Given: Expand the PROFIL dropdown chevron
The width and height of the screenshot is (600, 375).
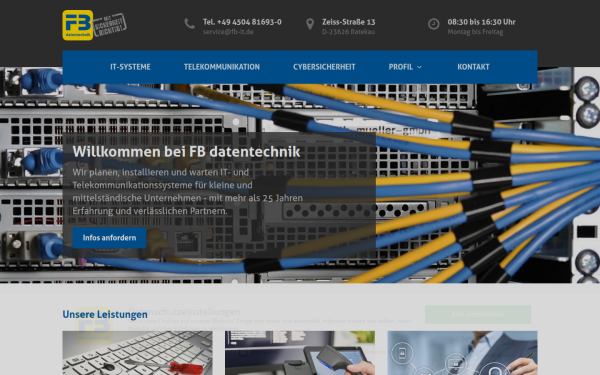Looking at the screenshot, I should (x=419, y=67).
